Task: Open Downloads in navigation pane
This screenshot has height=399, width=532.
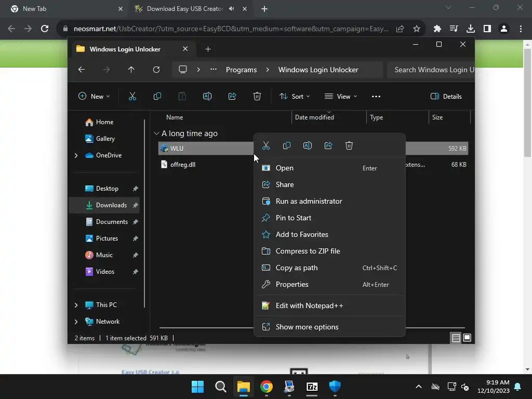Action: [104, 205]
